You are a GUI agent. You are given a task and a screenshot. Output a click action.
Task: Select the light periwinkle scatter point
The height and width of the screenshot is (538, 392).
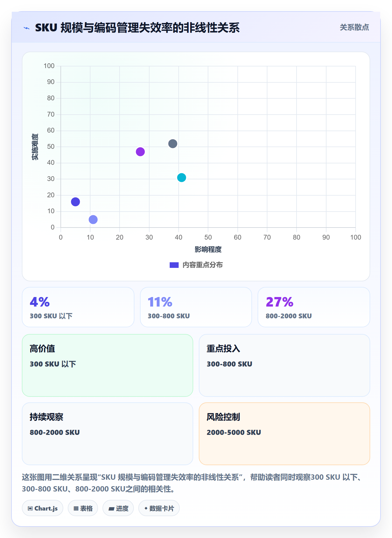click(93, 219)
